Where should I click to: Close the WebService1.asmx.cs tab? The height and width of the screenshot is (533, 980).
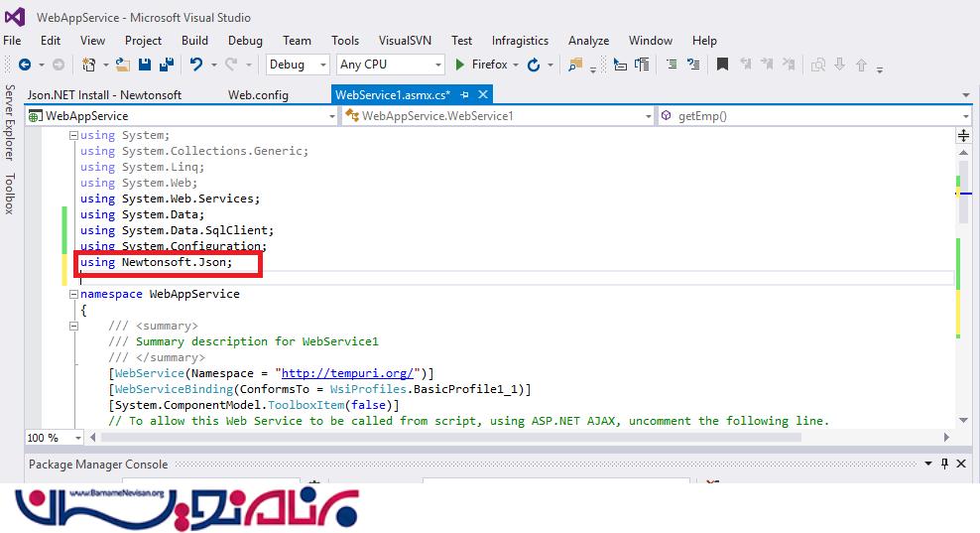483,94
